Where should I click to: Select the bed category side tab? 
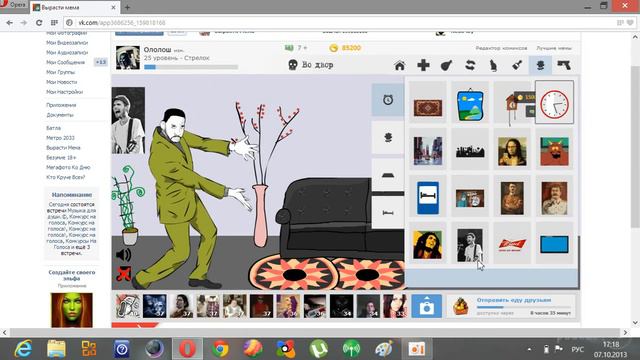(x=388, y=212)
